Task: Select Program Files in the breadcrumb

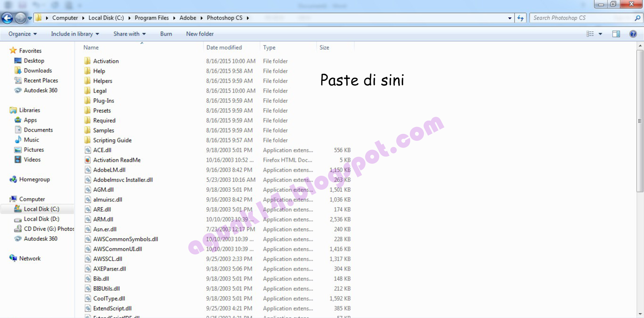Action: (152, 18)
